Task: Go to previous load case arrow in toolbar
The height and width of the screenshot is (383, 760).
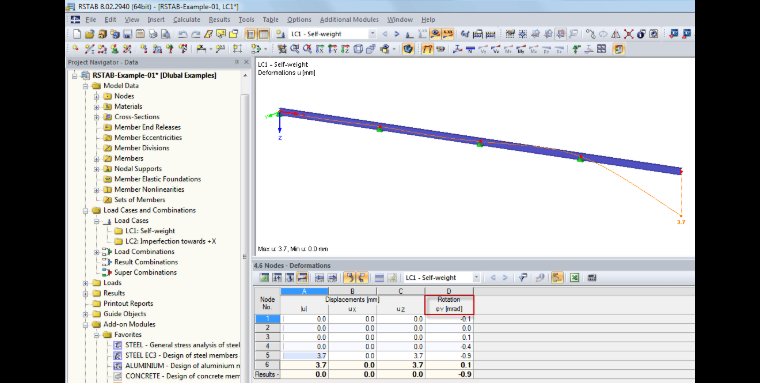Action: pyautogui.click(x=385, y=34)
